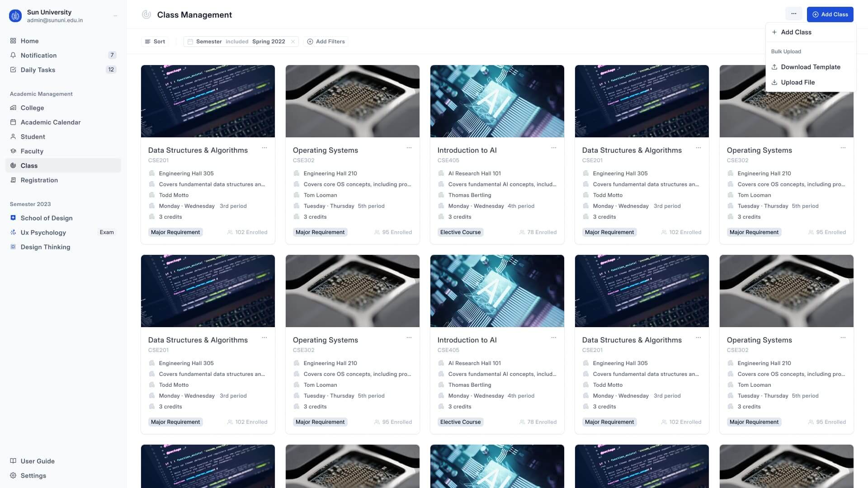Click the Exam badge beside Ux Psychology

(107, 232)
